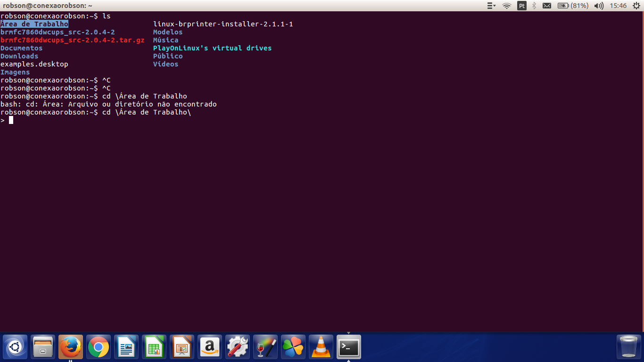
Task: Launch Google Chrome from the dock
Action: pyautogui.click(x=99, y=347)
